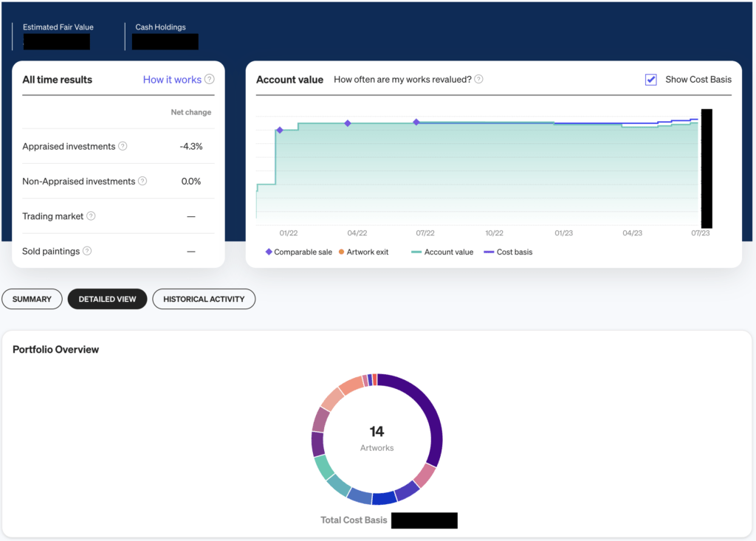Viewport: 756px width, 541px height.
Task: Click help icon after revaluation question
Action: click(x=479, y=80)
